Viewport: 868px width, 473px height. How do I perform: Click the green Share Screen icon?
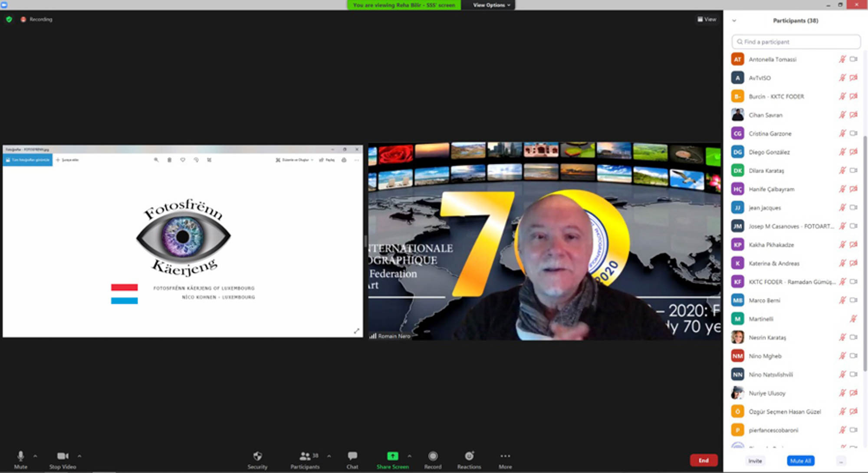(392, 456)
